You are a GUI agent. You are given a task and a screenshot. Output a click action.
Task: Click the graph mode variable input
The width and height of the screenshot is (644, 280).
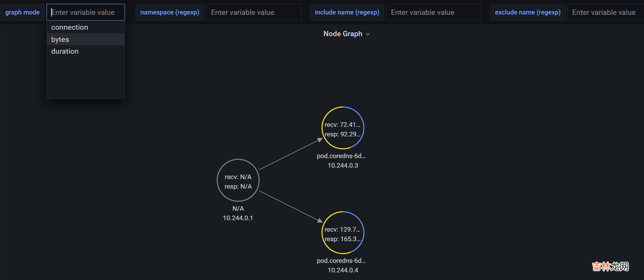click(86, 12)
